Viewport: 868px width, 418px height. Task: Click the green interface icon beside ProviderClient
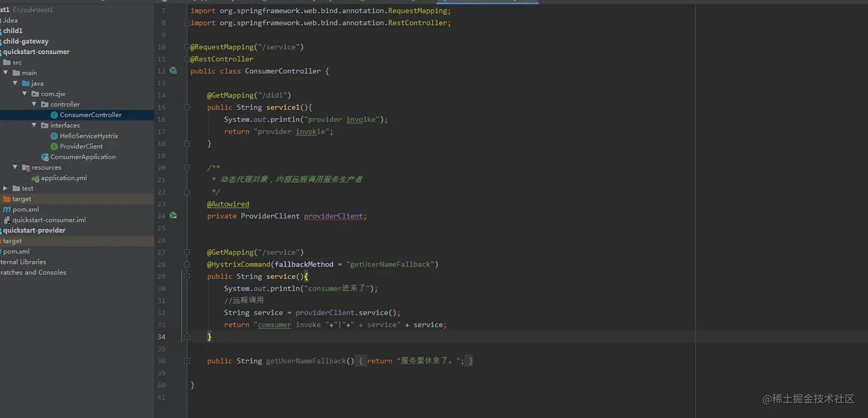pos(55,146)
